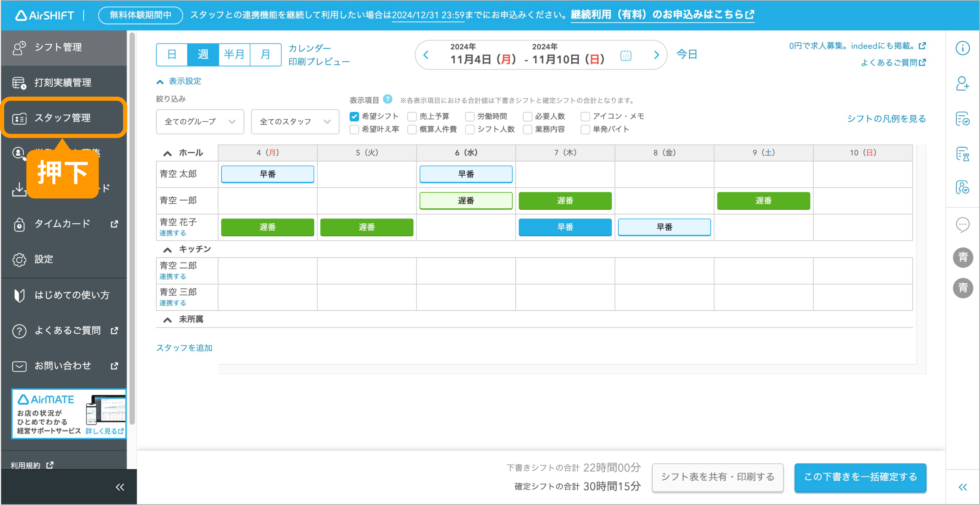
Task: Open 継続利用（有料）のお申込みはこちら link
Action: (662, 15)
